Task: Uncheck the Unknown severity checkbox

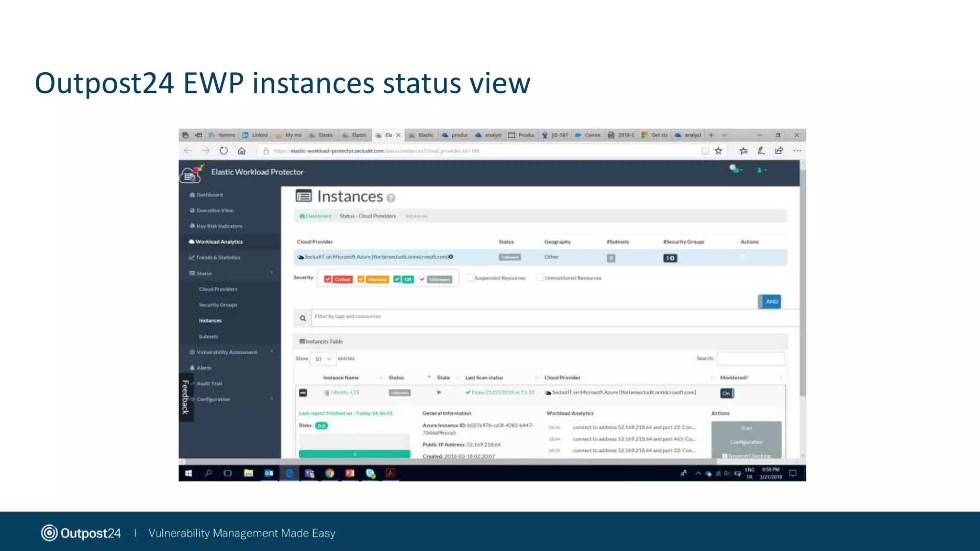Action: 422,279
